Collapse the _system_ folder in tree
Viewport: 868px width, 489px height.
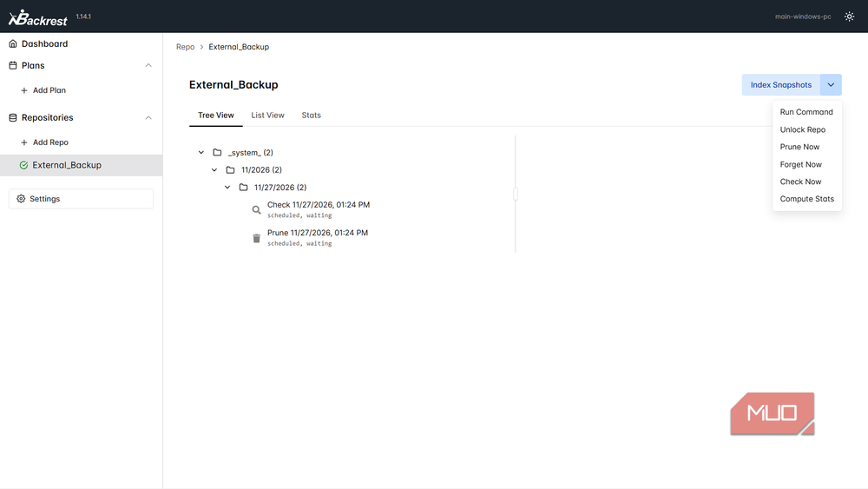201,152
